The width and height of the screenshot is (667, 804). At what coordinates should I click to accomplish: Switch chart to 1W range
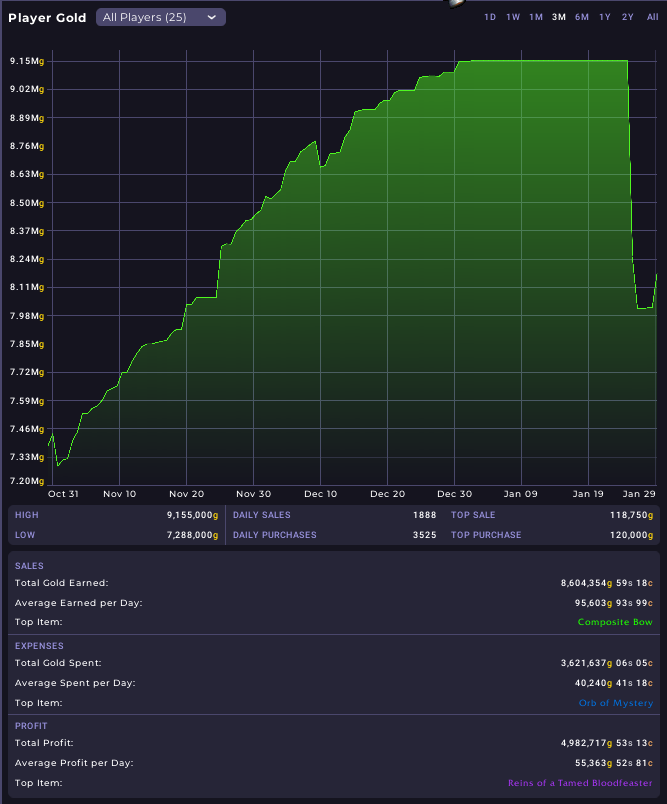point(513,17)
